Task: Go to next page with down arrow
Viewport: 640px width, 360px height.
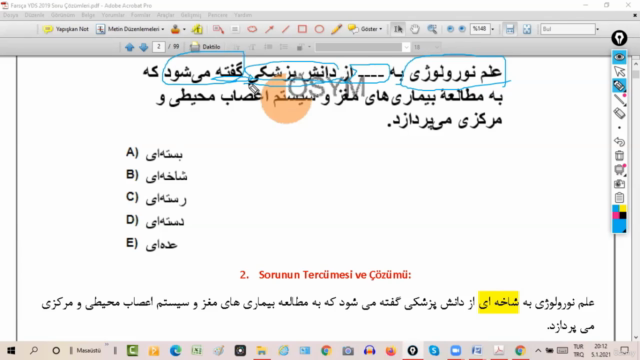Action: click(143, 47)
